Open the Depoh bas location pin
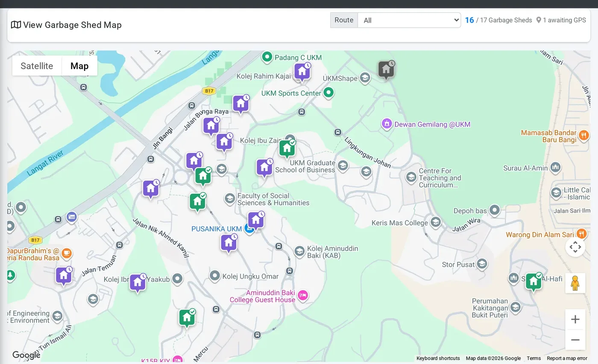The height and width of the screenshot is (364, 598). coord(495,210)
